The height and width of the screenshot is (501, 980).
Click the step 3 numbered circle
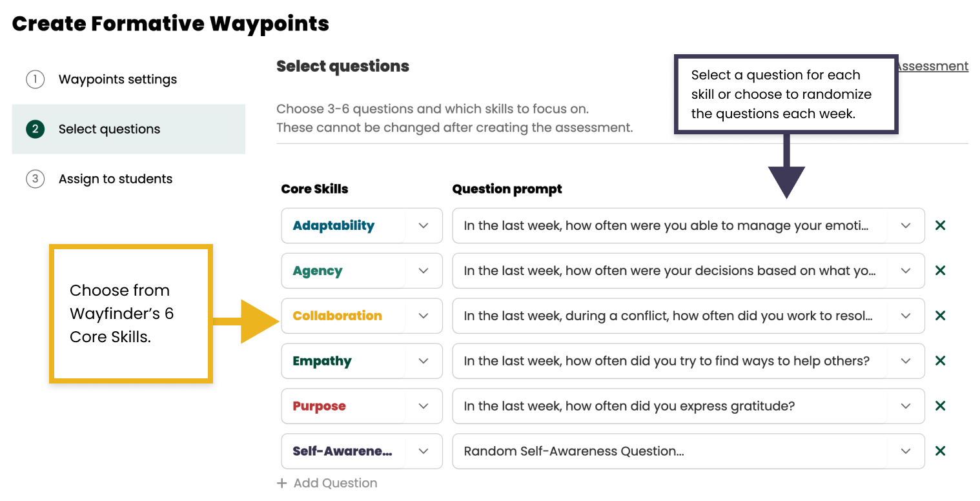(34, 179)
